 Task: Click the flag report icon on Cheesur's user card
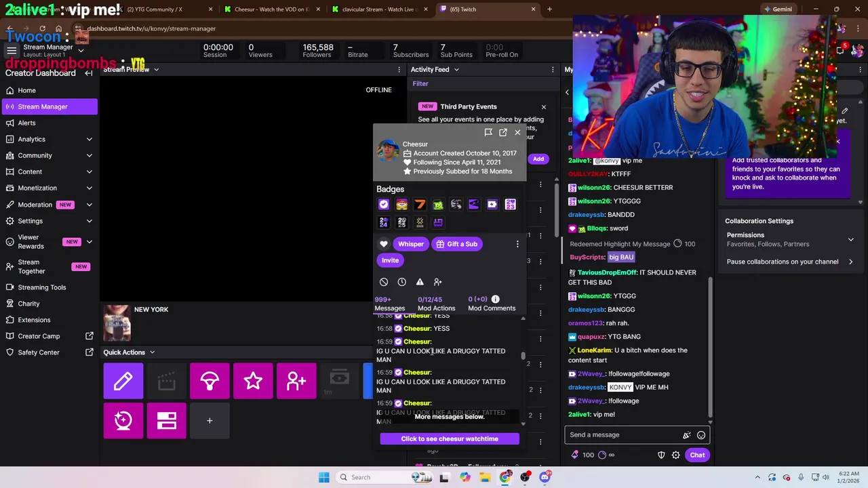pyautogui.click(x=488, y=133)
